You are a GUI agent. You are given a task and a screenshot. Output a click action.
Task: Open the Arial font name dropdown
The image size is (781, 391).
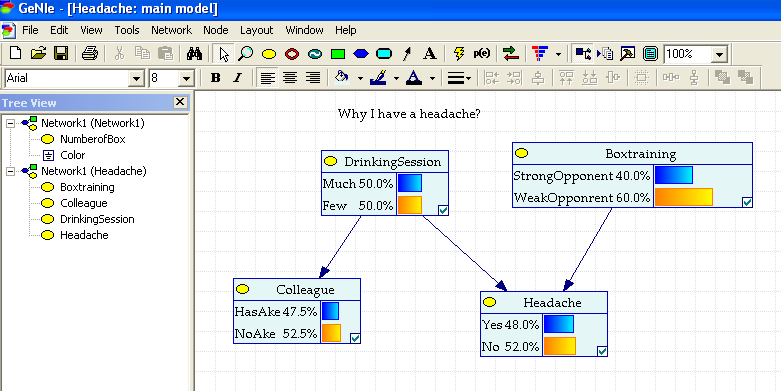pos(136,78)
